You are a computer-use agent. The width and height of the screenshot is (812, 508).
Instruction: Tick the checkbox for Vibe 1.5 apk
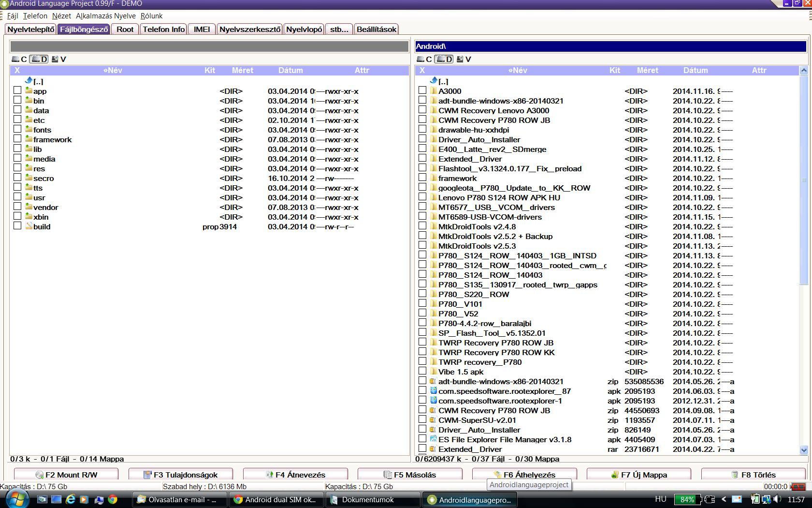(x=422, y=371)
